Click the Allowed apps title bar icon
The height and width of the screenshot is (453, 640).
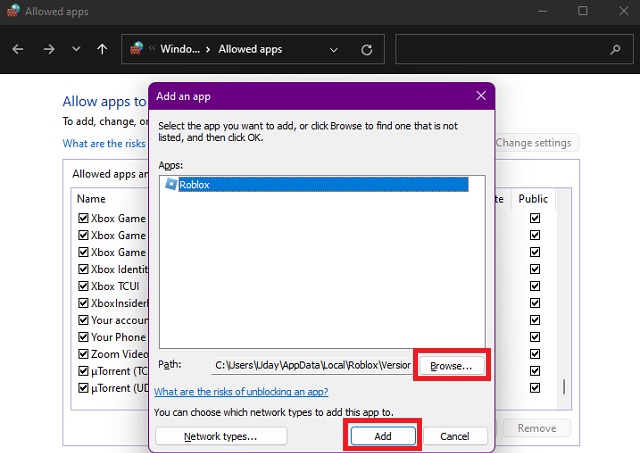click(13, 10)
